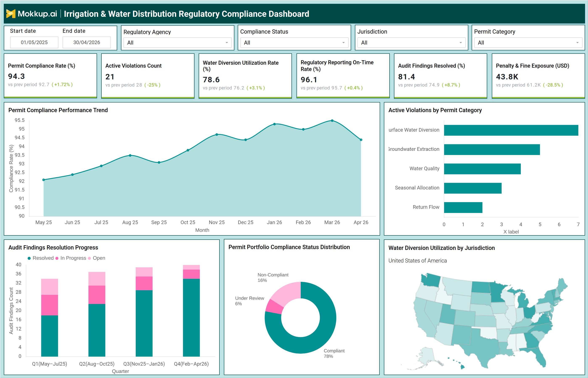Image resolution: width=588 pixels, height=378 pixels.
Task: Click the Mar 26 trend data point
Action: (332, 121)
